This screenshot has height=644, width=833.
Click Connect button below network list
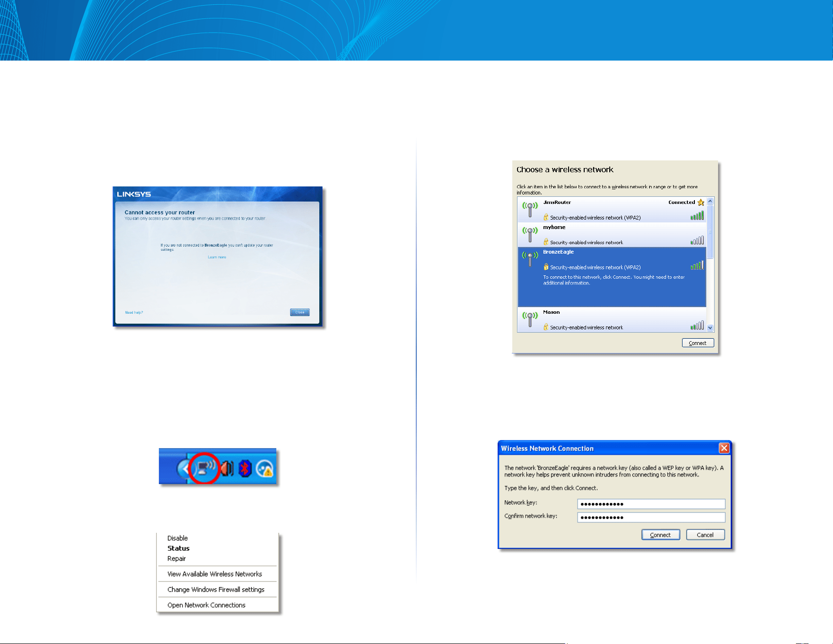698,343
